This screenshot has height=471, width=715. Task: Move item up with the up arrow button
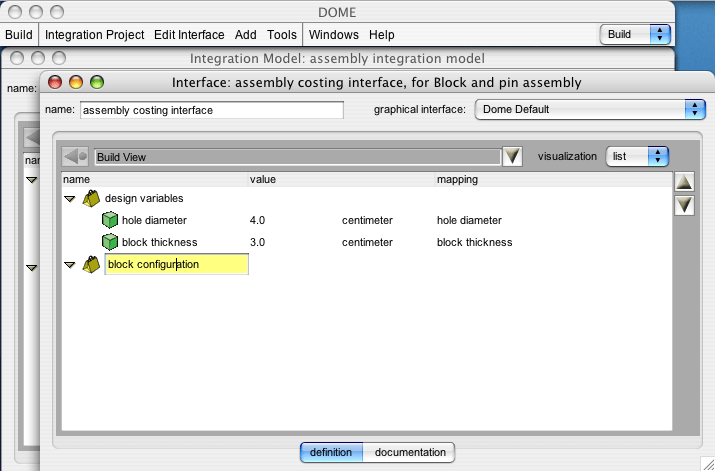click(684, 182)
